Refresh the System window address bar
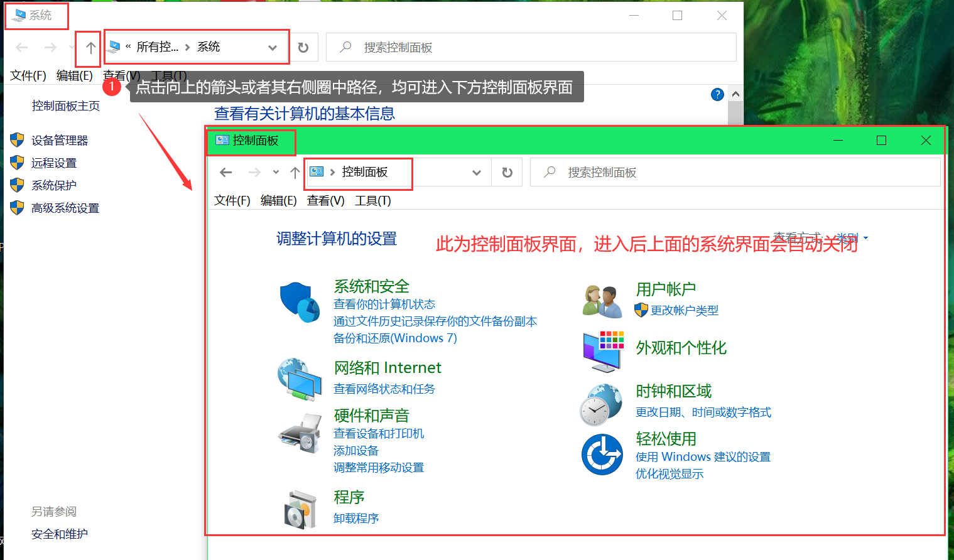 303,48
